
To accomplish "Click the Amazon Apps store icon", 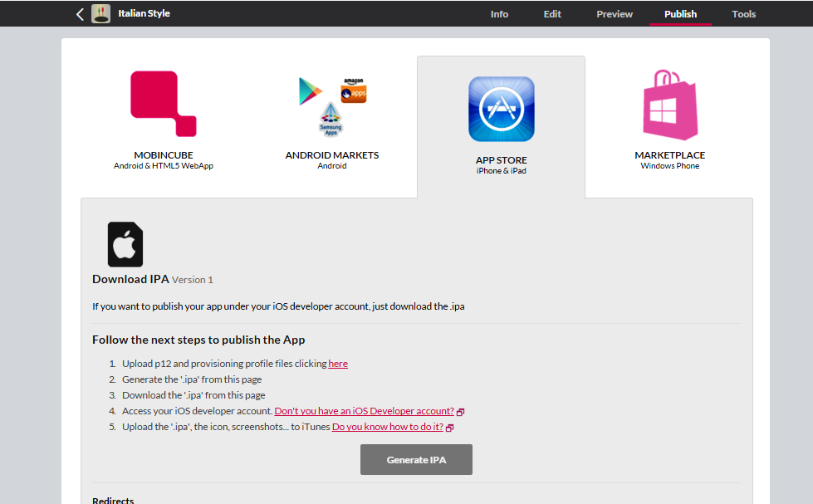I will (354, 91).
